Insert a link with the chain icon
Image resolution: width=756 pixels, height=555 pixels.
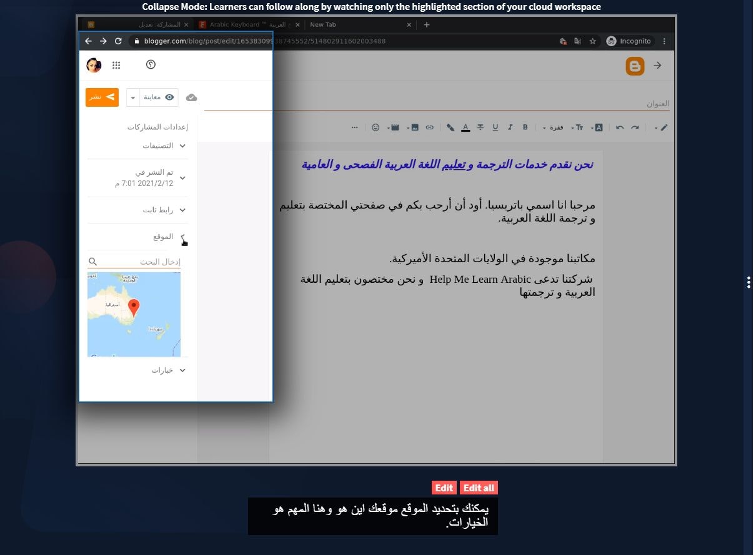click(x=430, y=127)
